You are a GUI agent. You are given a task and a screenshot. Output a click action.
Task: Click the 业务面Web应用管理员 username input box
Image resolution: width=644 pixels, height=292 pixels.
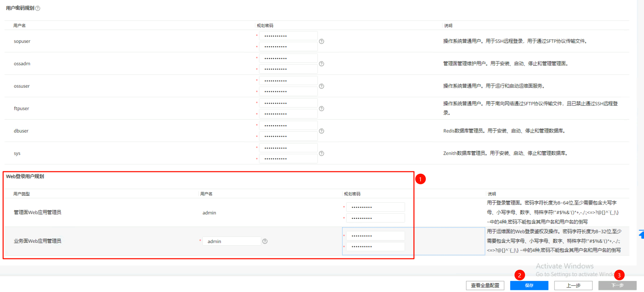coord(232,241)
